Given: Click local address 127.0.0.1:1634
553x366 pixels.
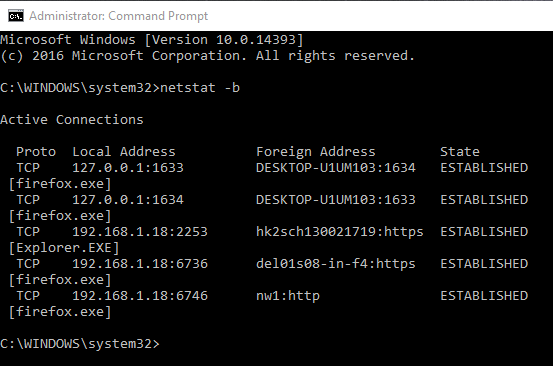Looking at the screenshot, I should pos(128,200).
